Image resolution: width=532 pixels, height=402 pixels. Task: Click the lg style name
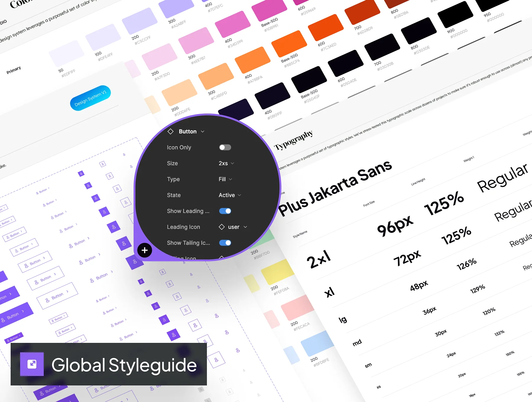[x=343, y=320]
